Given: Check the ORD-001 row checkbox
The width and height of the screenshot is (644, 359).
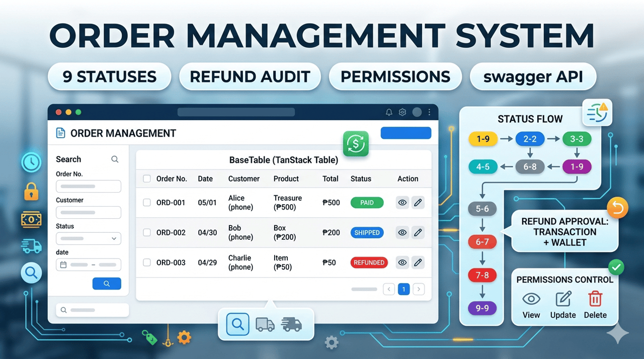Looking at the screenshot, I should [147, 203].
